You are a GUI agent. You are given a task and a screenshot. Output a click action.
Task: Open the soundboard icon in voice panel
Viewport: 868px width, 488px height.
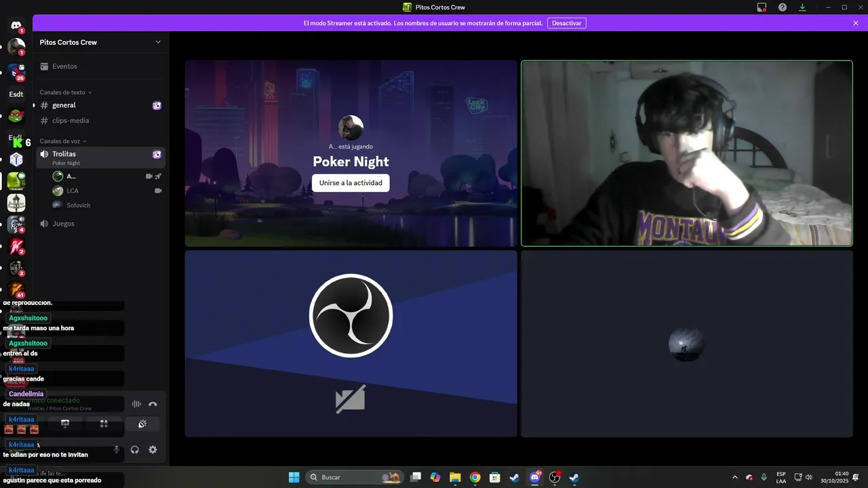click(142, 424)
